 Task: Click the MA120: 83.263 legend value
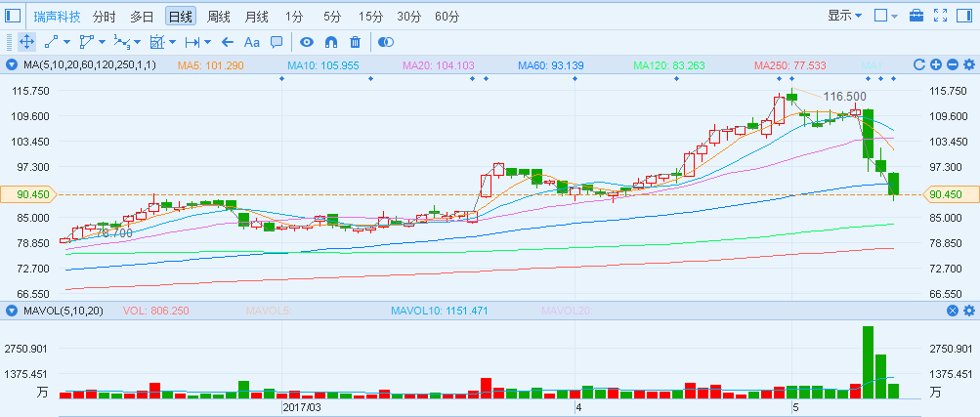pyautogui.click(x=668, y=64)
